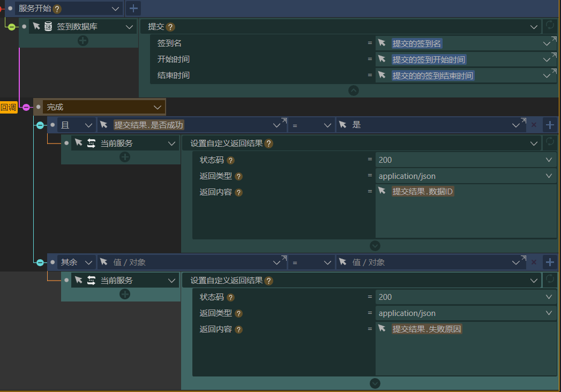Expand first 设置自定义返回结果 with down circle

pos(375,246)
